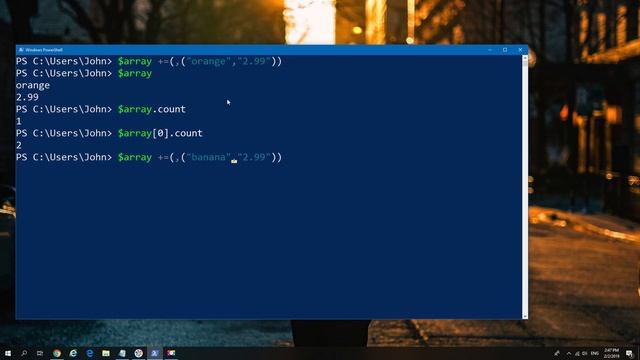
Task: Open Task View from taskbar
Action: coord(40,353)
